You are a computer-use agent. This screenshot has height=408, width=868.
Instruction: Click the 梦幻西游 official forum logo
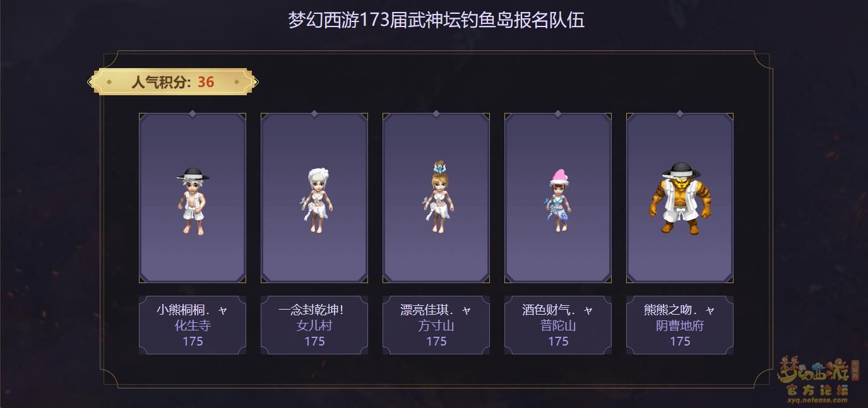[x=814, y=376]
